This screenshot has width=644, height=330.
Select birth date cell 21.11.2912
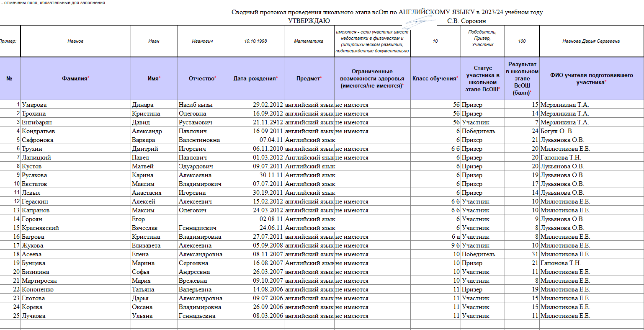pyautogui.click(x=256, y=122)
